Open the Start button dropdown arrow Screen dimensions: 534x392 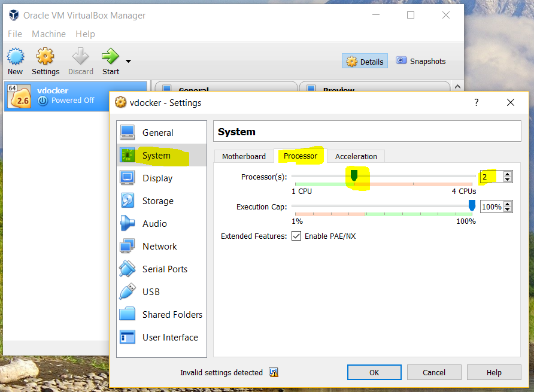(x=128, y=61)
